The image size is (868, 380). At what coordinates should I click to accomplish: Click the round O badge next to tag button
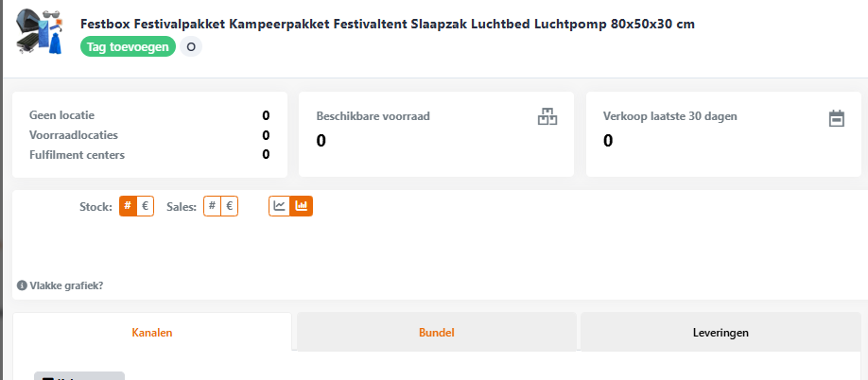coord(191,46)
